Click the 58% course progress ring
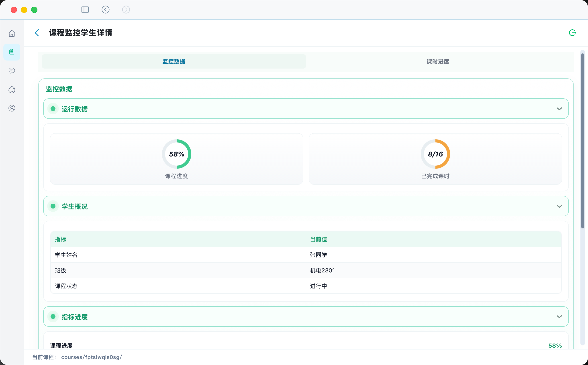The image size is (588, 365). coord(177,154)
